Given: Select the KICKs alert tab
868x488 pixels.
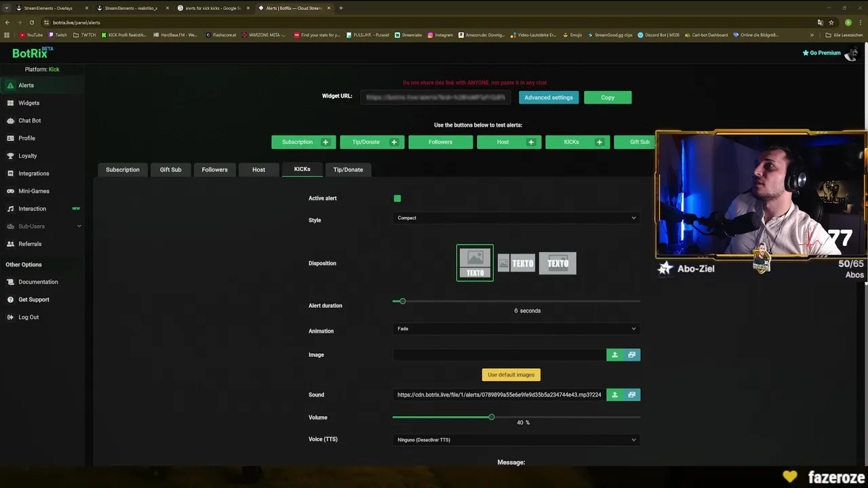Looking at the screenshot, I should click(x=302, y=169).
